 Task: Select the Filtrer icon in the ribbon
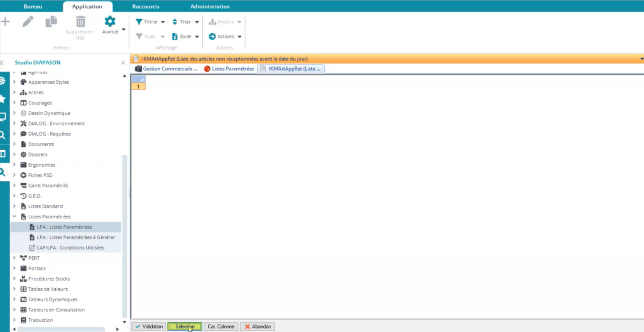click(x=138, y=22)
